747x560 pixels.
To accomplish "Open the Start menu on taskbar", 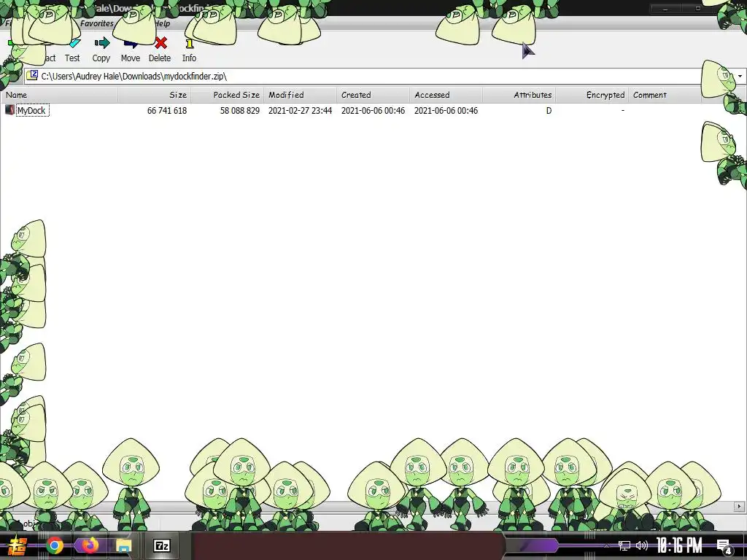I will click(17, 545).
